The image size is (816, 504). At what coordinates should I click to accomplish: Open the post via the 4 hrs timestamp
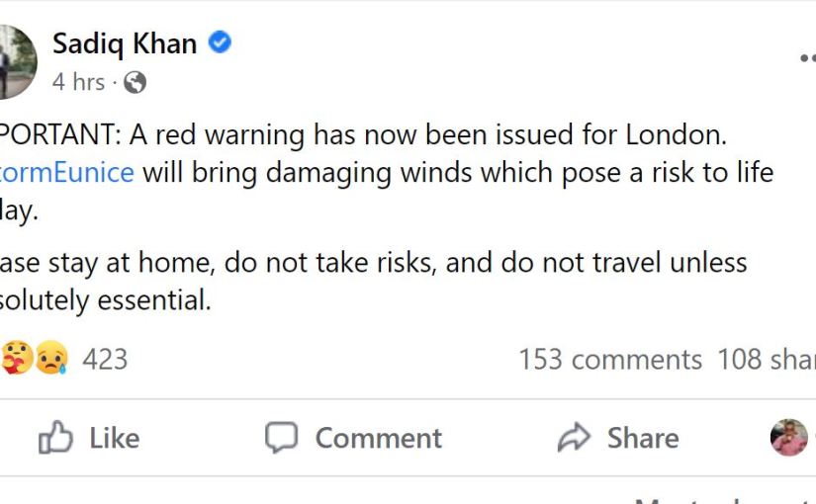tap(78, 83)
